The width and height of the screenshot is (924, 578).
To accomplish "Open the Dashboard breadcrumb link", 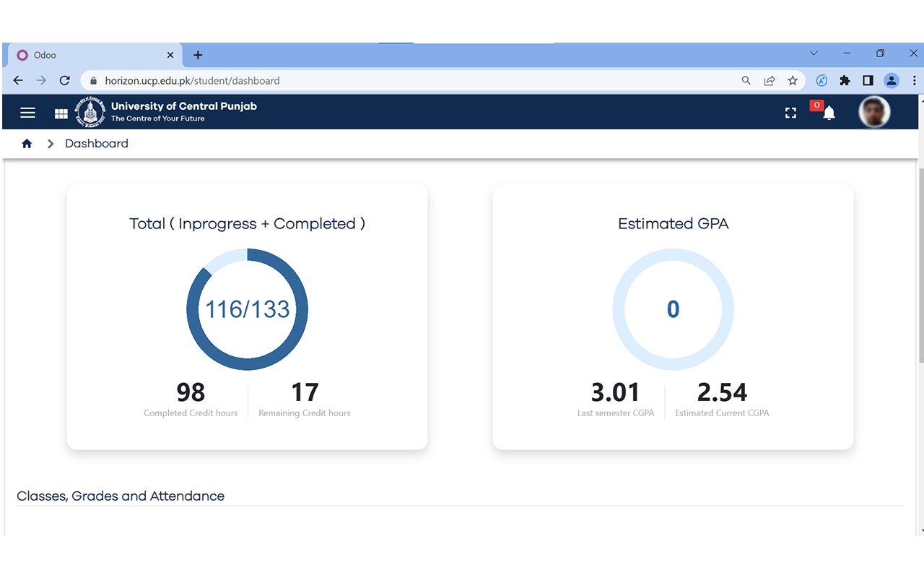I will pyautogui.click(x=97, y=143).
